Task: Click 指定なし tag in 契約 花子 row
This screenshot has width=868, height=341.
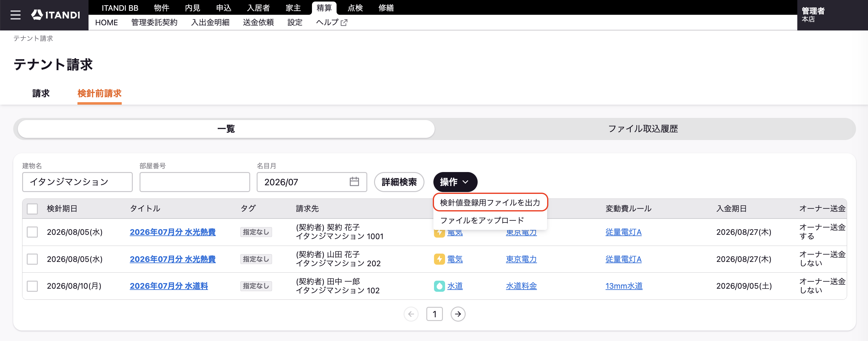Action: point(256,232)
